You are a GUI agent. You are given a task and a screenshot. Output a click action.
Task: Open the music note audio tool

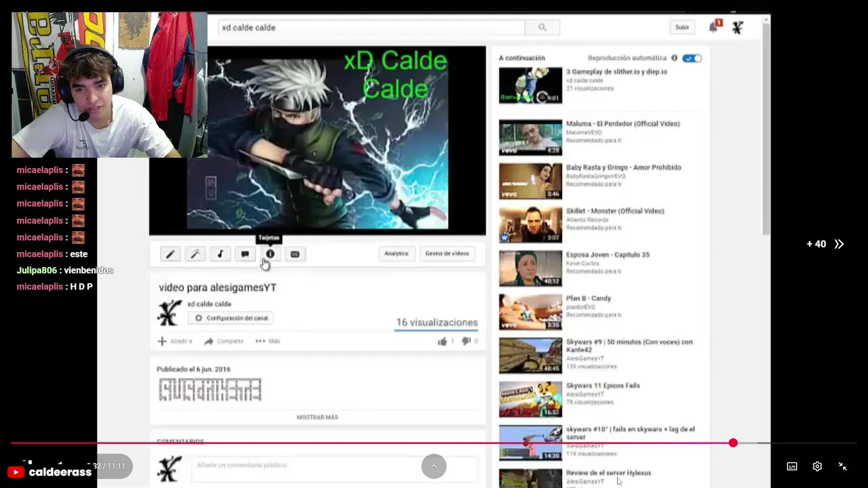pyautogui.click(x=220, y=254)
